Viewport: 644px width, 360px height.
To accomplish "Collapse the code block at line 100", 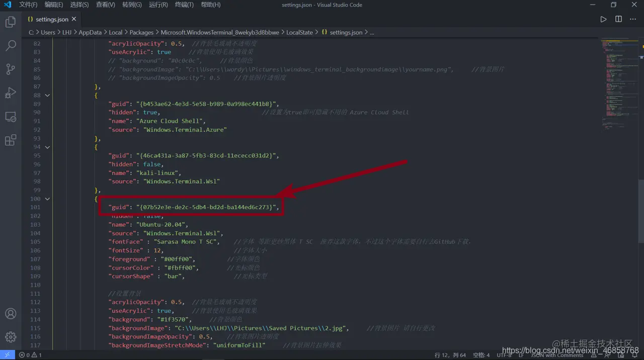I will [47, 199].
